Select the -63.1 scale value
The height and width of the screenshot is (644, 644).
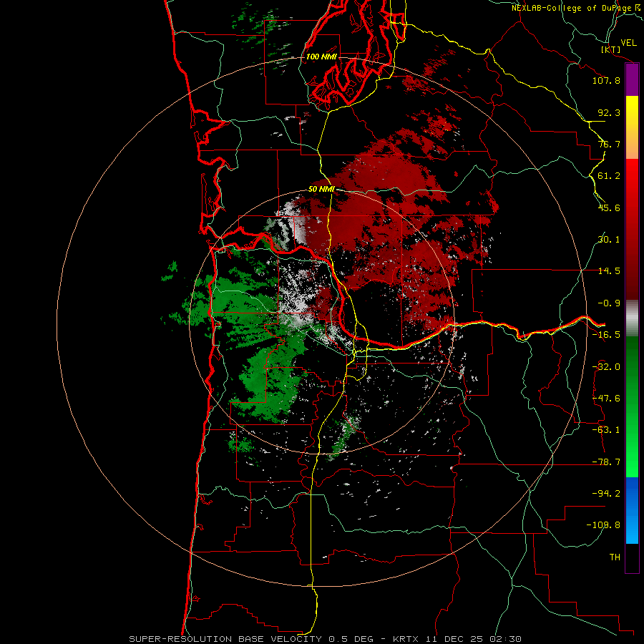pos(606,430)
